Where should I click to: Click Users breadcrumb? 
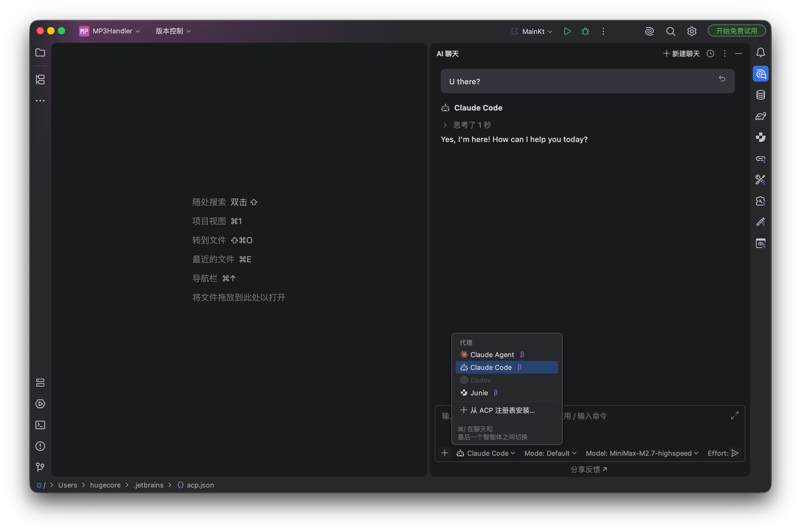tap(68, 485)
